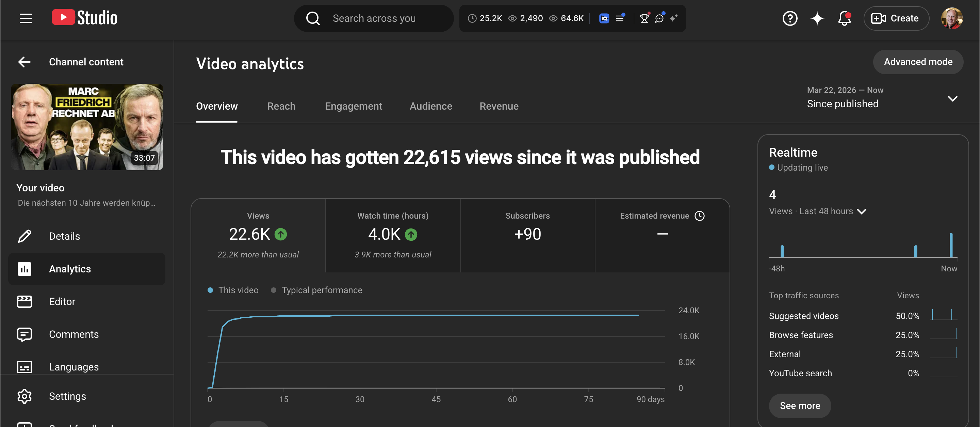The width and height of the screenshot is (980, 427).
Task: Click the See more button in Realtime
Action: tap(800, 406)
